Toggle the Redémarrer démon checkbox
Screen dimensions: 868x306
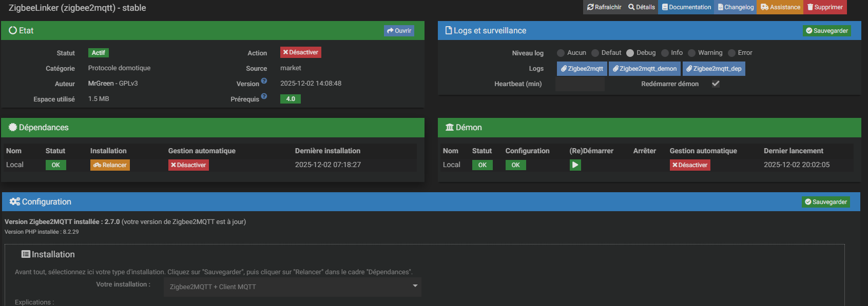pyautogui.click(x=716, y=84)
